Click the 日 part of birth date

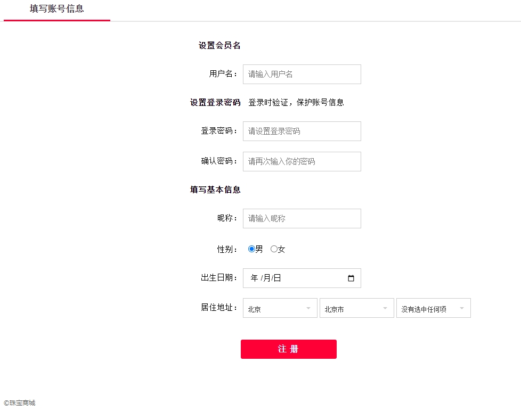(x=278, y=278)
